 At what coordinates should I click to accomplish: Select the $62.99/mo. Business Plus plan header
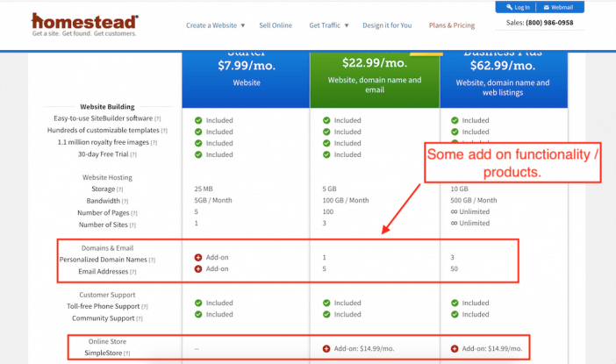point(504,79)
